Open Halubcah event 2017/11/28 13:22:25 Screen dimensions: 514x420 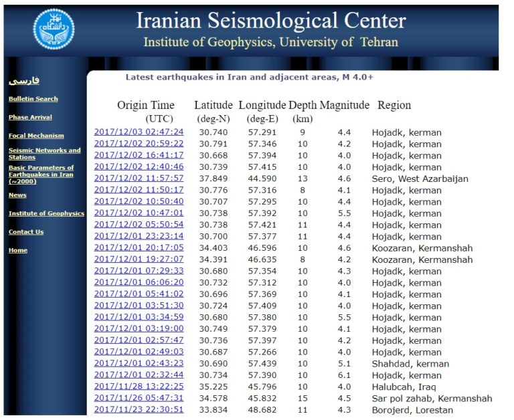[139, 387]
